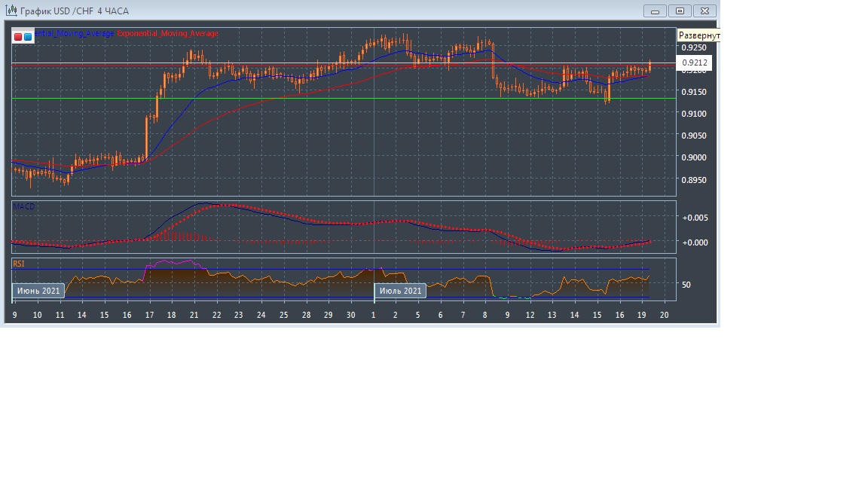Click the candlestick chart icon in title bar
The height and width of the screenshot is (488, 868).
(11, 11)
